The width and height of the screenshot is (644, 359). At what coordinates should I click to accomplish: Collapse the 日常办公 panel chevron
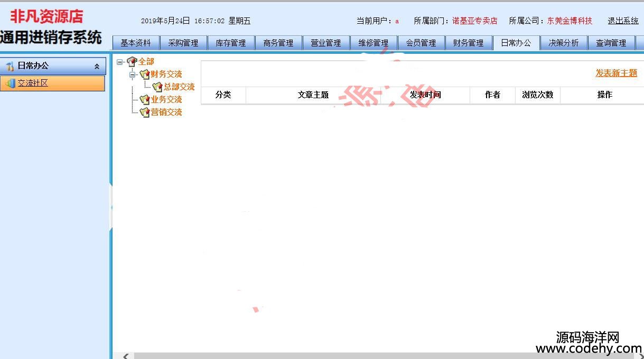pyautogui.click(x=97, y=67)
